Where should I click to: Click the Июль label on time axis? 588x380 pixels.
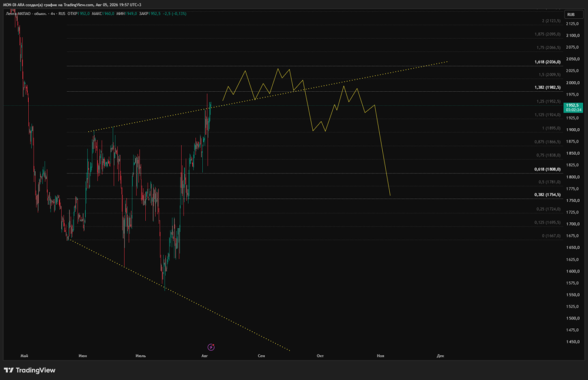pos(141,356)
